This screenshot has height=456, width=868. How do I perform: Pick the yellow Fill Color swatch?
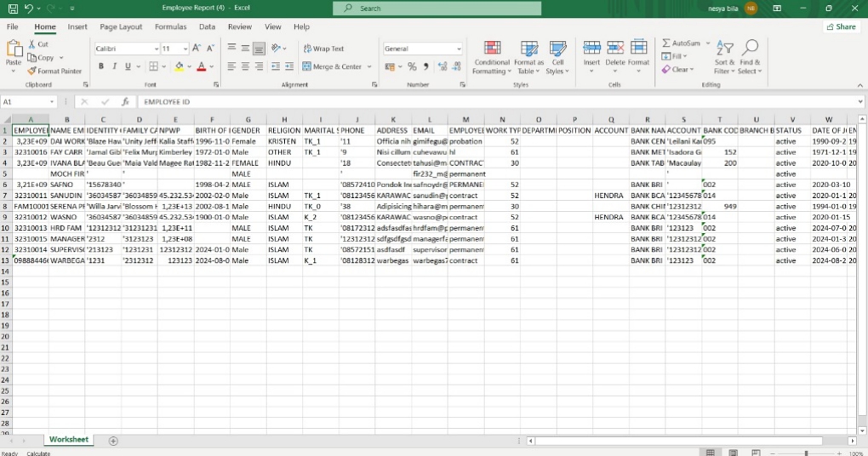179,66
